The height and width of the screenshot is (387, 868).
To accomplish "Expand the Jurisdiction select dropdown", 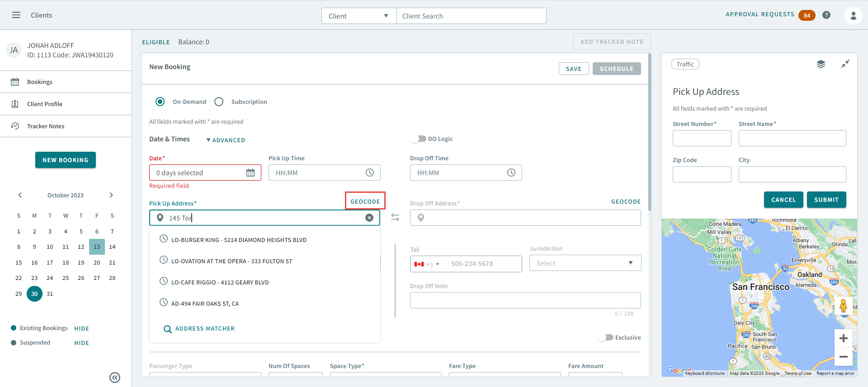I will pyautogui.click(x=585, y=263).
